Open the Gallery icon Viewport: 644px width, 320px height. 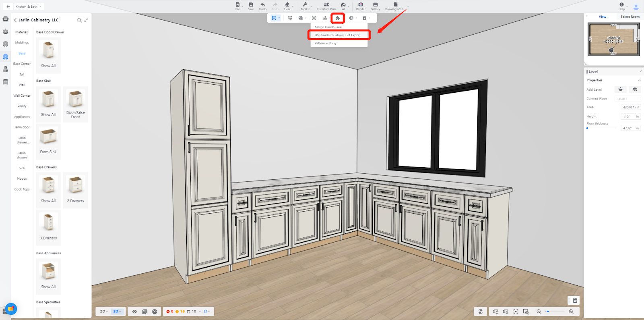pyautogui.click(x=375, y=6)
